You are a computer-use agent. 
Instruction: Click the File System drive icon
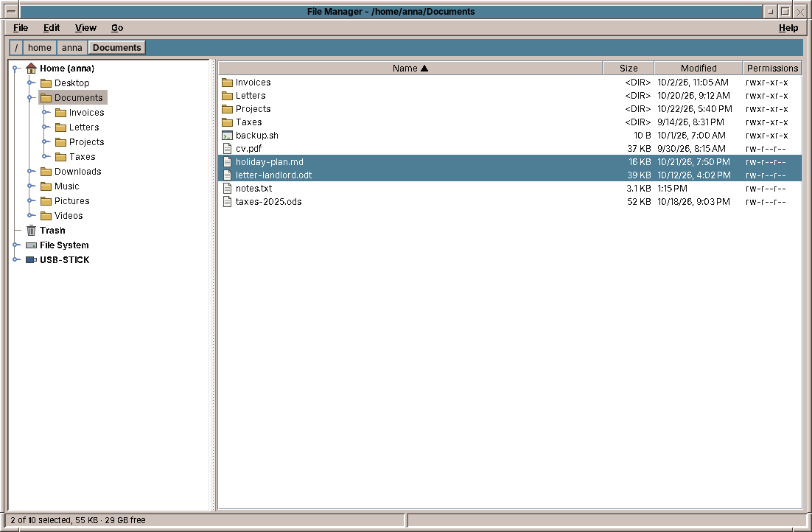[x=31, y=245]
